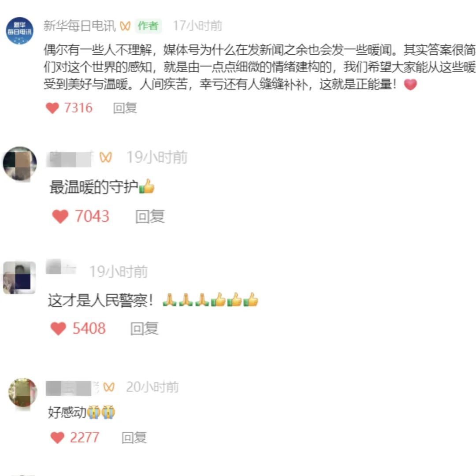This screenshot has width=476, height=476.
Task: Click the blurred username above 这才是人民警察
Action: [61, 267]
